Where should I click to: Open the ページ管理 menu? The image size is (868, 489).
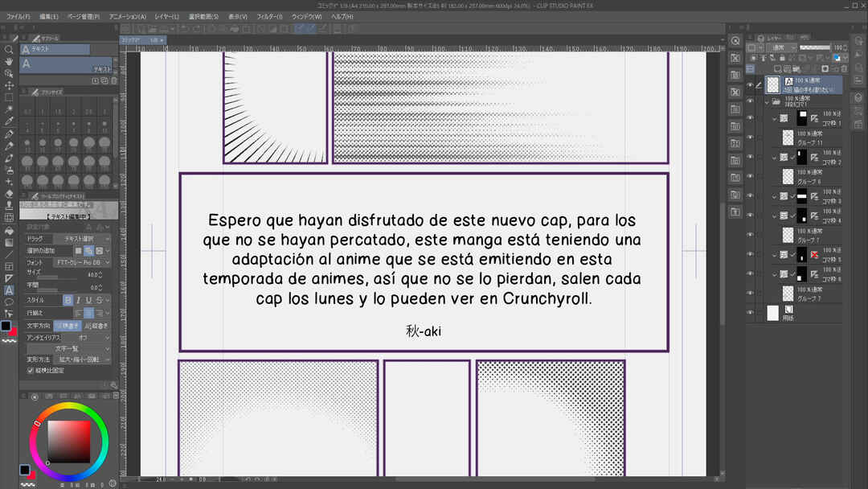(x=84, y=17)
